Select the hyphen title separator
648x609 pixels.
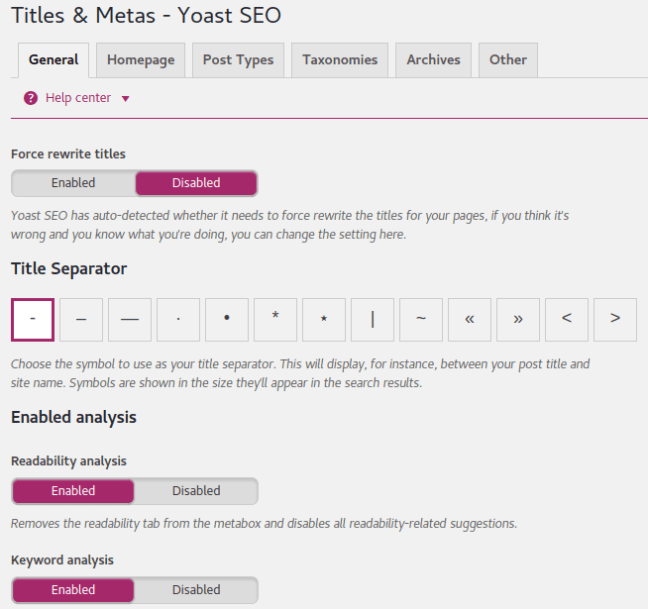(33, 320)
